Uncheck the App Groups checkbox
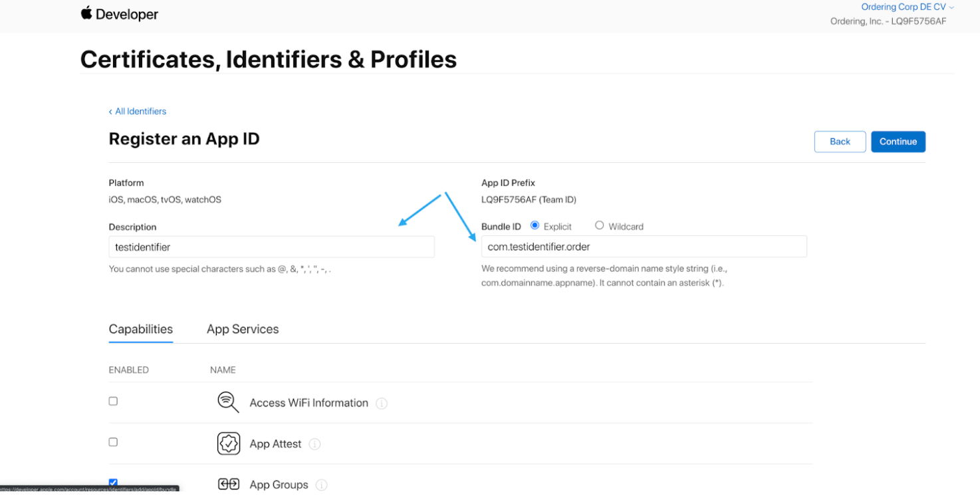 [x=113, y=483]
